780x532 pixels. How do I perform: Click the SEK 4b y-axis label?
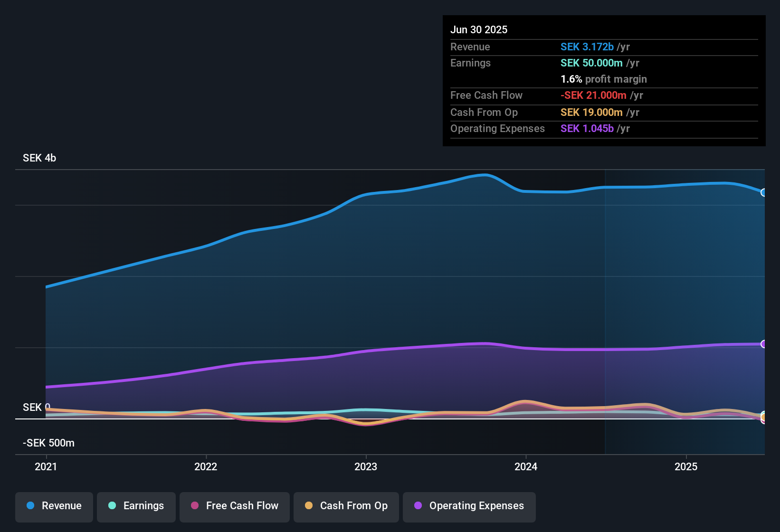point(39,158)
